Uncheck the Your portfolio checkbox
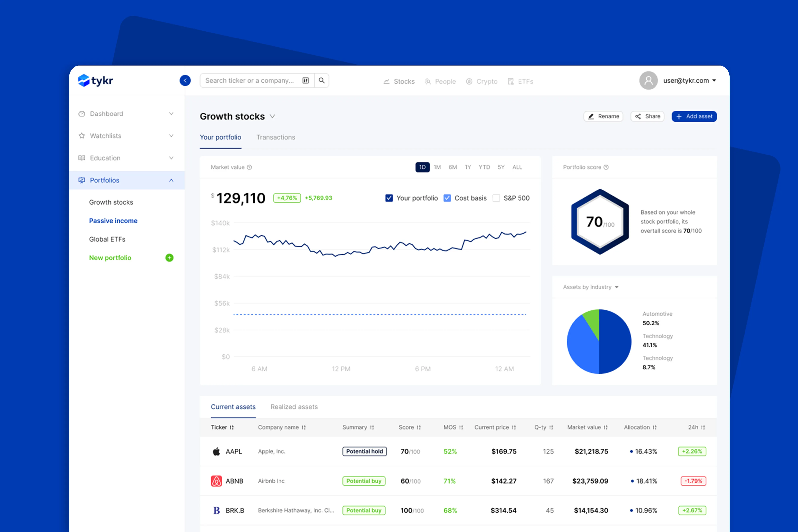The image size is (798, 532). tap(389, 198)
